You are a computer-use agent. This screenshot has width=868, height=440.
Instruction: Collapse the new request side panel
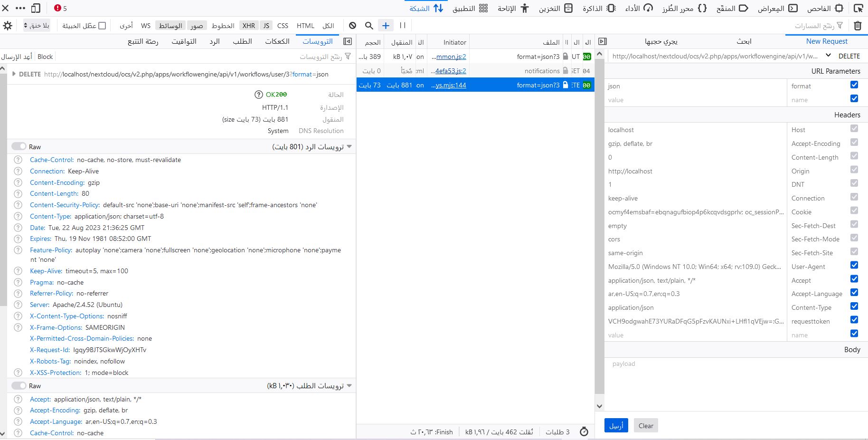pyautogui.click(x=603, y=41)
